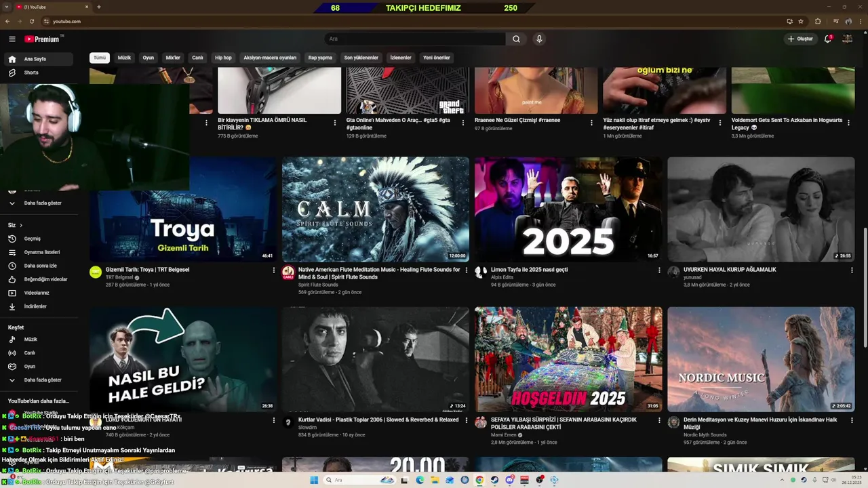Image resolution: width=868 pixels, height=488 pixels.
Task: Open the Nordic Myth Sounds channel link
Action: (x=705, y=435)
